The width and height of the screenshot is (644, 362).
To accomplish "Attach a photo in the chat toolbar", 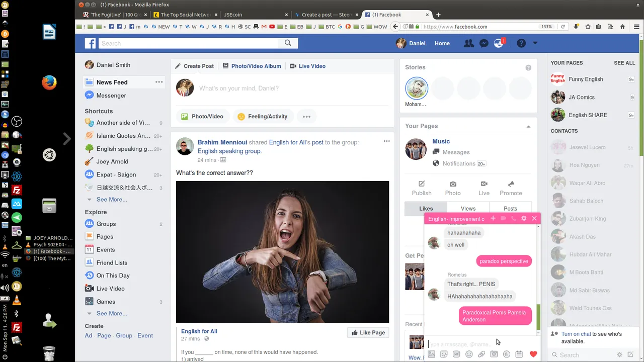I will pos(431,354).
